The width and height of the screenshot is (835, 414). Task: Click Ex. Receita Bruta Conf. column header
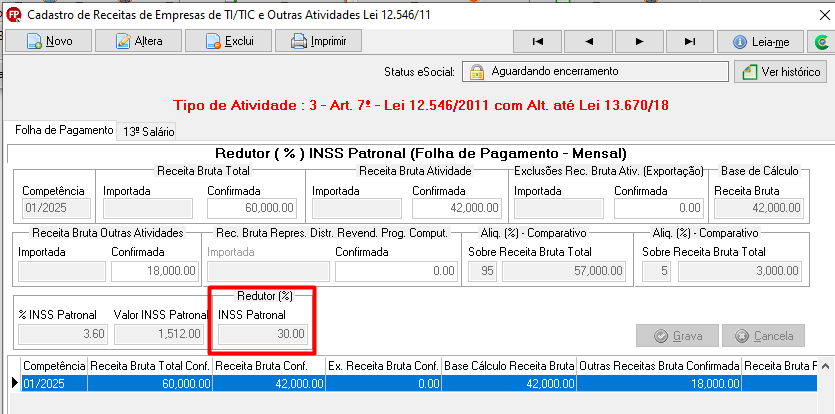point(383,366)
